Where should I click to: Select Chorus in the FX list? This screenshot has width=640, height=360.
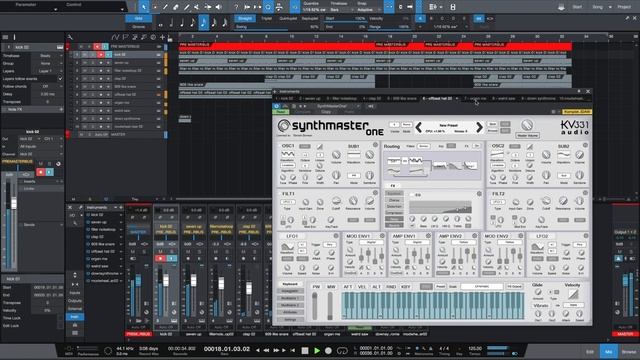pos(394,200)
